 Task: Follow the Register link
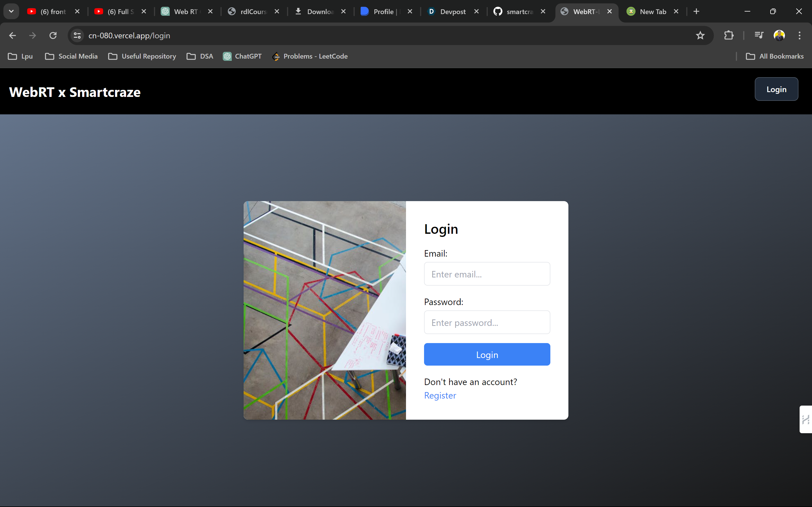click(x=440, y=395)
